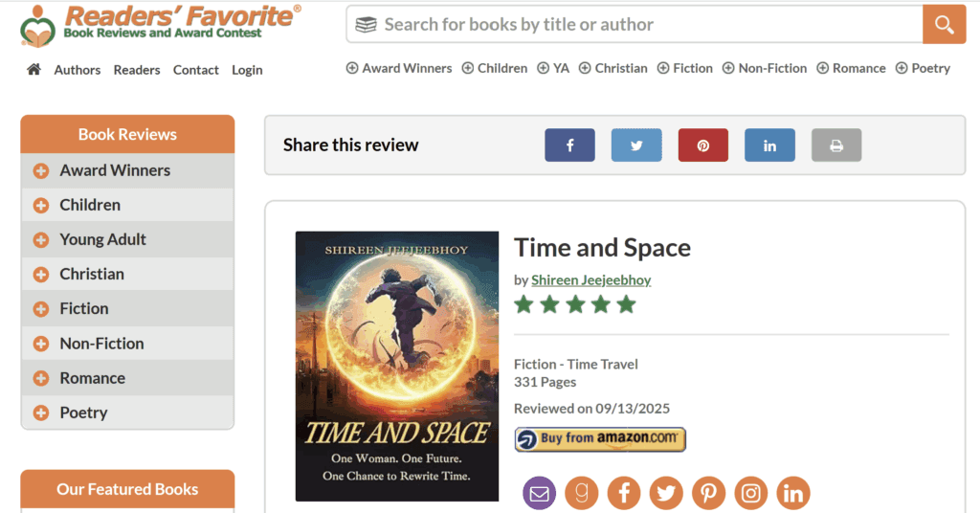Open the Christian top menu
Viewport: 980px width, 513px height.
pyautogui.click(x=613, y=68)
